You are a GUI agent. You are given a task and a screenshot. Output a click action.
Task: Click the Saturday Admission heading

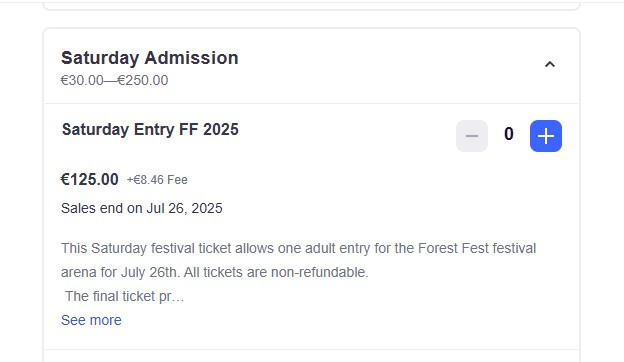tap(150, 58)
